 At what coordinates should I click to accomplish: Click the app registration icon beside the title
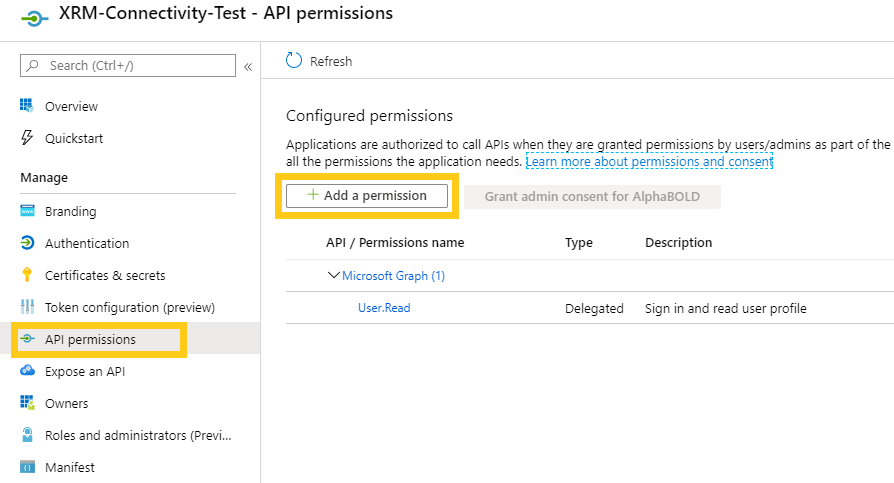(x=34, y=18)
